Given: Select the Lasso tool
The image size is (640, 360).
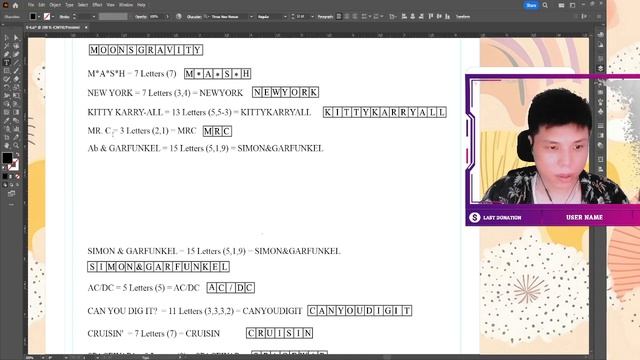Looking at the screenshot, I should 16,46.
